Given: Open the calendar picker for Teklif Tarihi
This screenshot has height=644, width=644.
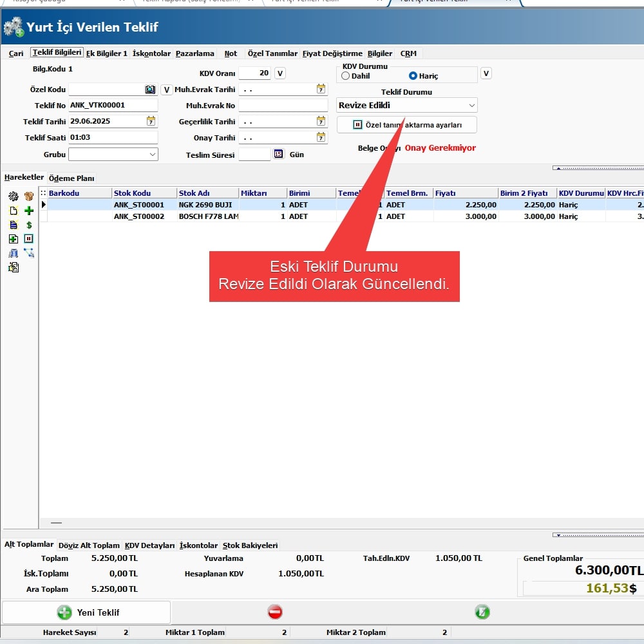Looking at the screenshot, I should click(x=151, y=121).
